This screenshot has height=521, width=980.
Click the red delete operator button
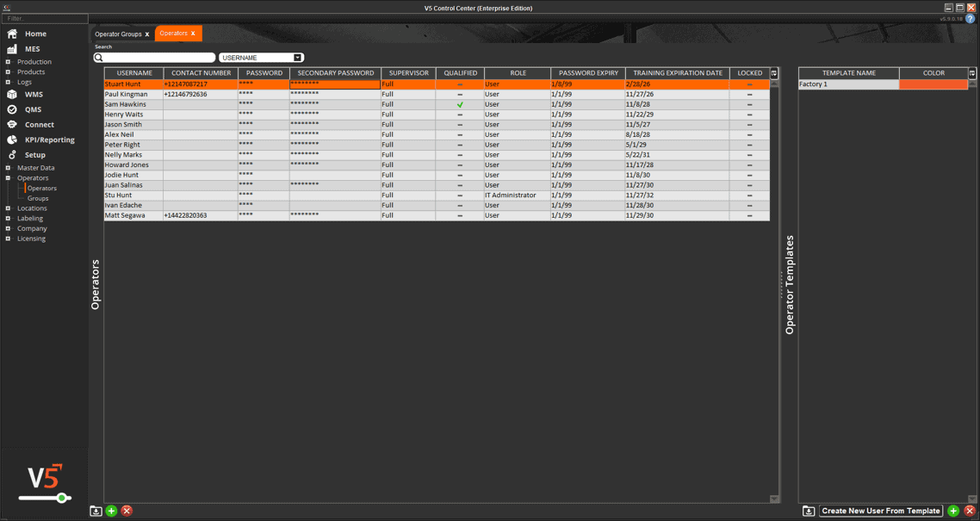(x=127, y=511)
